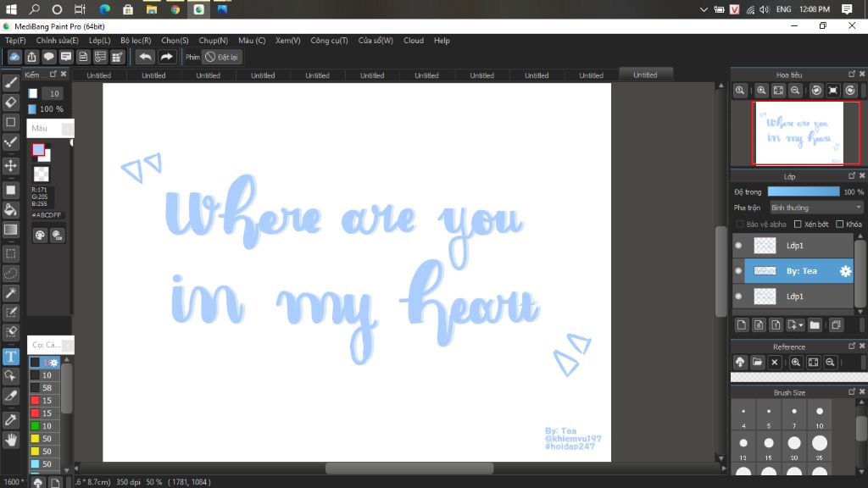The width and height of the screenshot is (868, 488).
Task: Select the Magic Wand tool
Action: (10, 292)
